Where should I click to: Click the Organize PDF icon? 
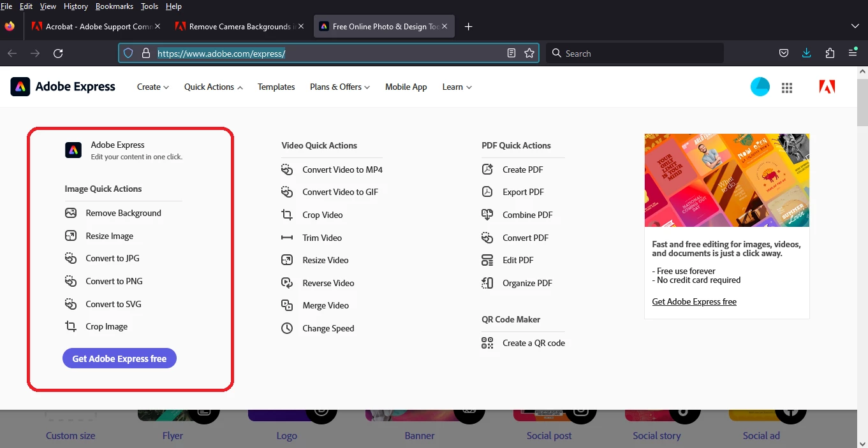tap(487, 283)
